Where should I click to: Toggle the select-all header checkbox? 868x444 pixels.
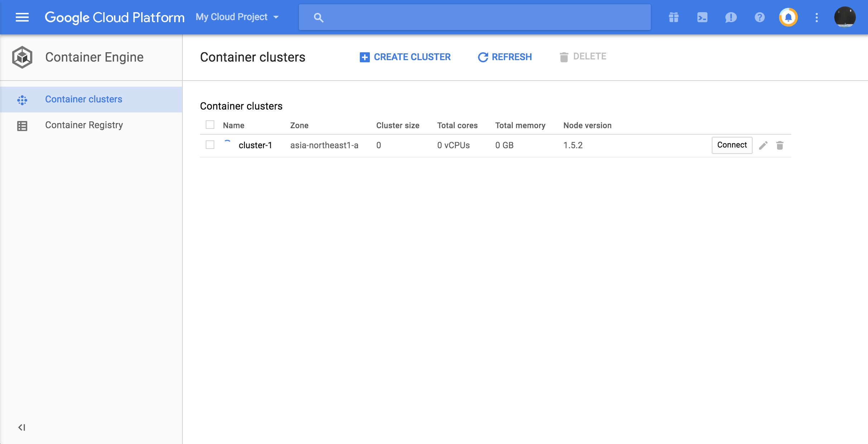pyautogui.click(x=210, y=125)
